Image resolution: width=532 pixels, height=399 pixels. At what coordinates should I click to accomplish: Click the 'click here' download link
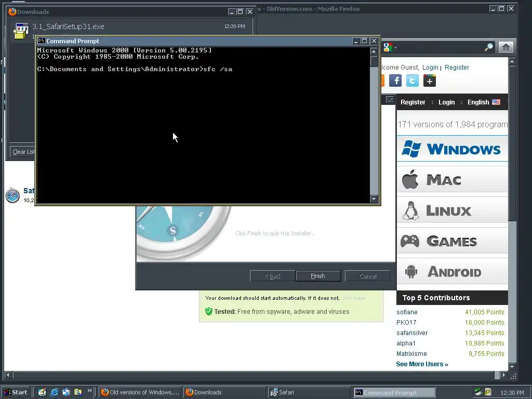[353, 298]
